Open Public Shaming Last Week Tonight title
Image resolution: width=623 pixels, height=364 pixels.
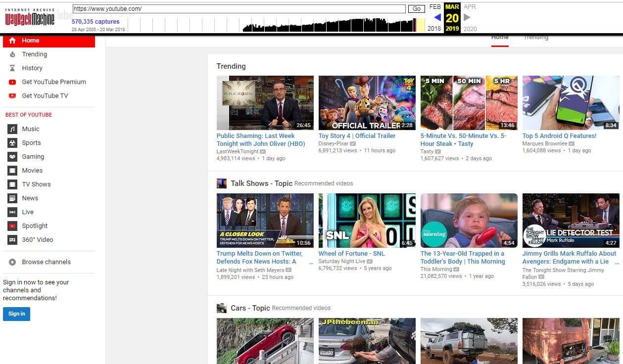click(x=261, y=140)
